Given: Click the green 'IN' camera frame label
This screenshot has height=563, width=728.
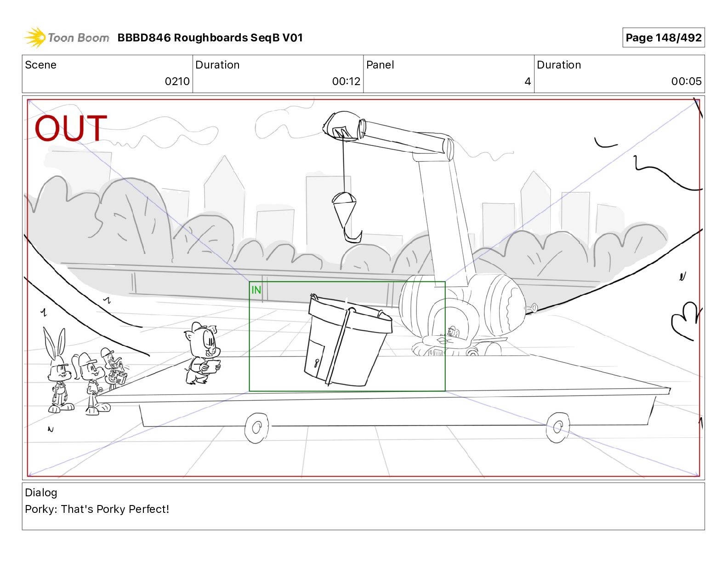Looking at the screenshot, I should (x=256, y=290).
